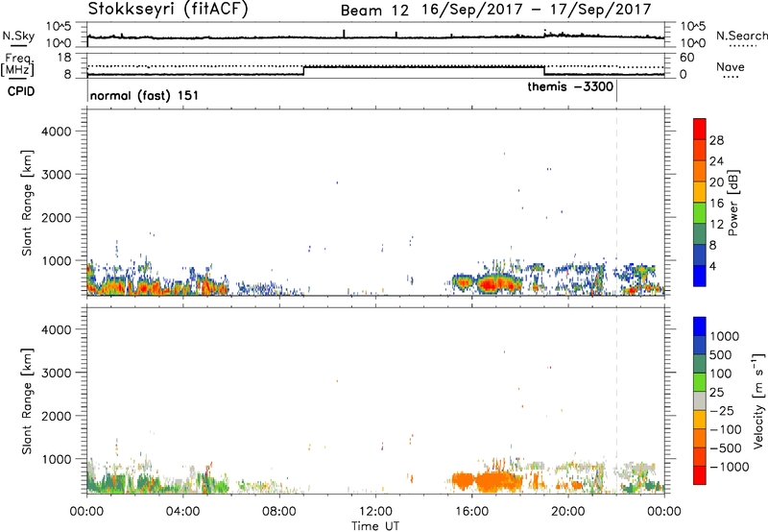Click the 'themis -3300' CPID text

tap(570, 86)
